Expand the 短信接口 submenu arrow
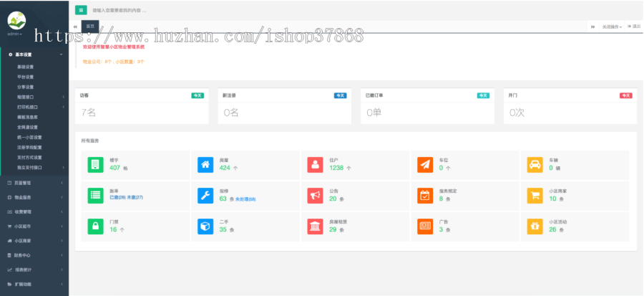This screenshot has height=296, width=644. coord(64,97)
